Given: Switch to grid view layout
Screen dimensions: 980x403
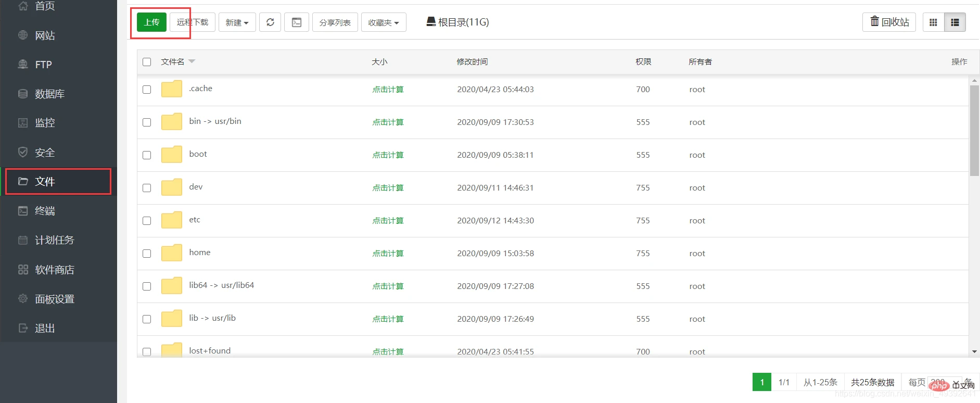Looking at the screenshot, I should point(933,22).
